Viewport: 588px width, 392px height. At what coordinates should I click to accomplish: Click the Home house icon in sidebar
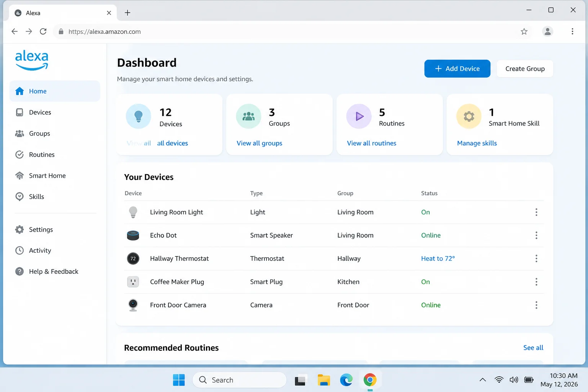click(x=20, y=91)
